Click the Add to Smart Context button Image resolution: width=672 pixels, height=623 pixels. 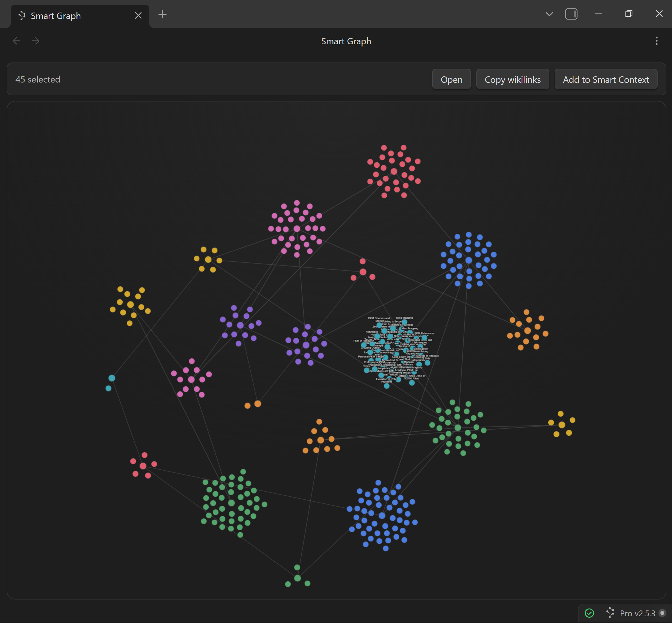coord(606,79)
